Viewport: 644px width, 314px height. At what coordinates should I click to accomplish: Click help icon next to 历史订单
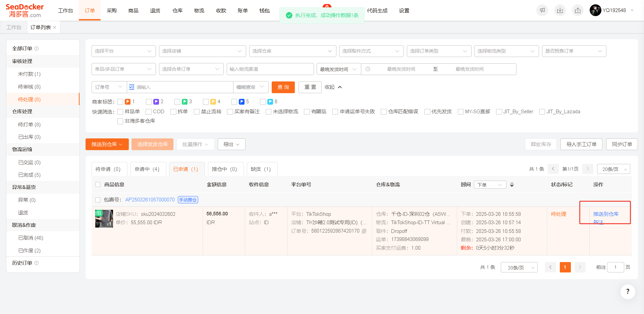37,263
